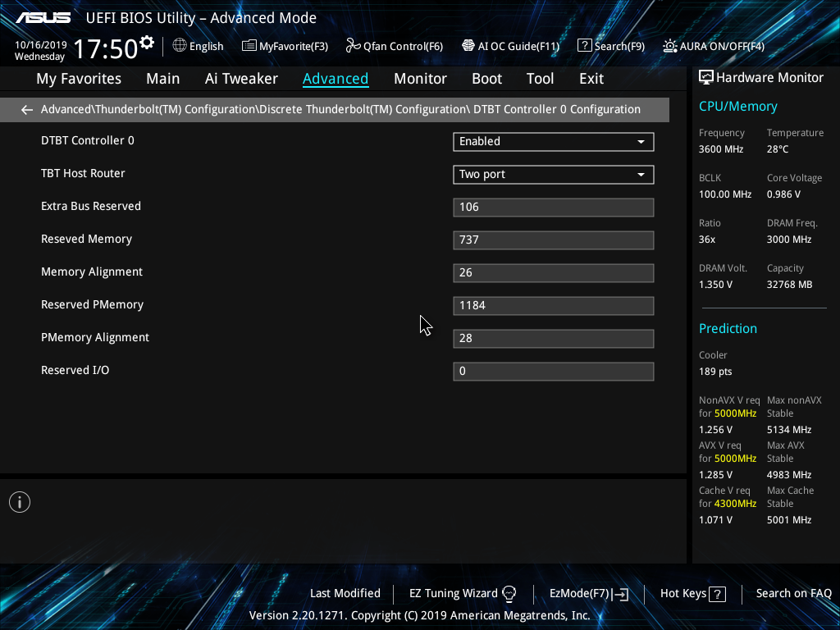The image size is (840, 630).
Task: Click Search on FAQ
Action: click(793, 594)
